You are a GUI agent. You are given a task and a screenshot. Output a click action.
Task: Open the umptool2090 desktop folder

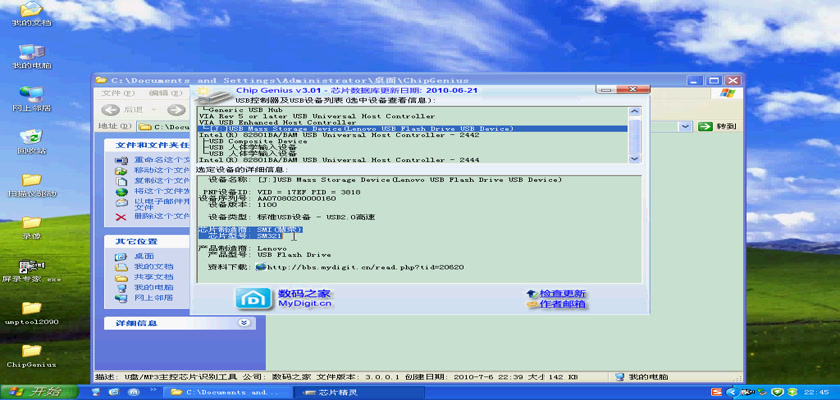click(x=31, y=313)
